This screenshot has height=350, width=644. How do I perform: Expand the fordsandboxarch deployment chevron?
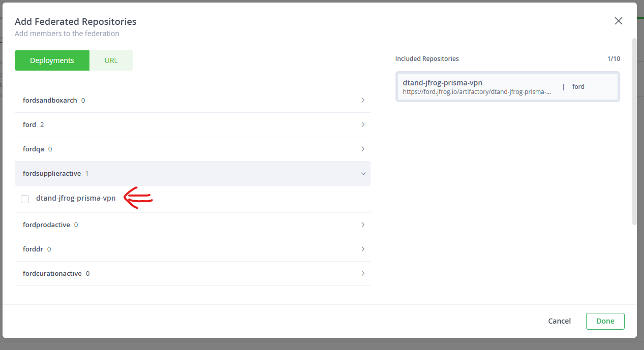pyautogui.click(x=363, y=100)
